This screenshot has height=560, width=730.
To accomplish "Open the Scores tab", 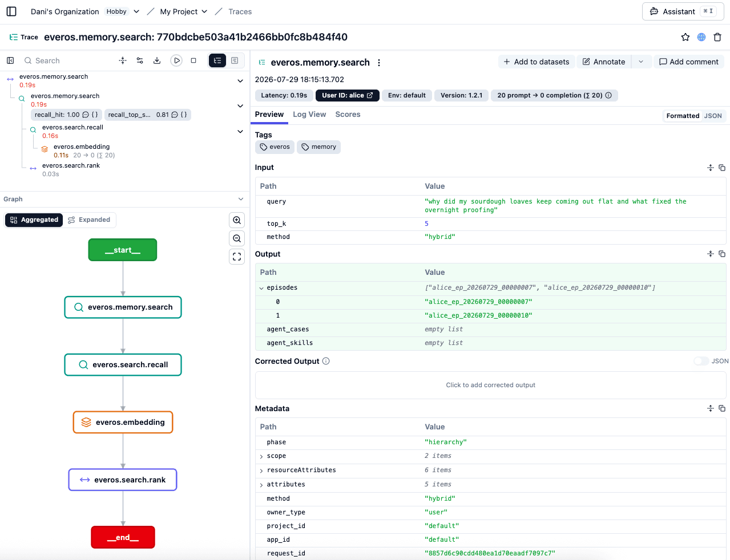I will pos(348,115).
